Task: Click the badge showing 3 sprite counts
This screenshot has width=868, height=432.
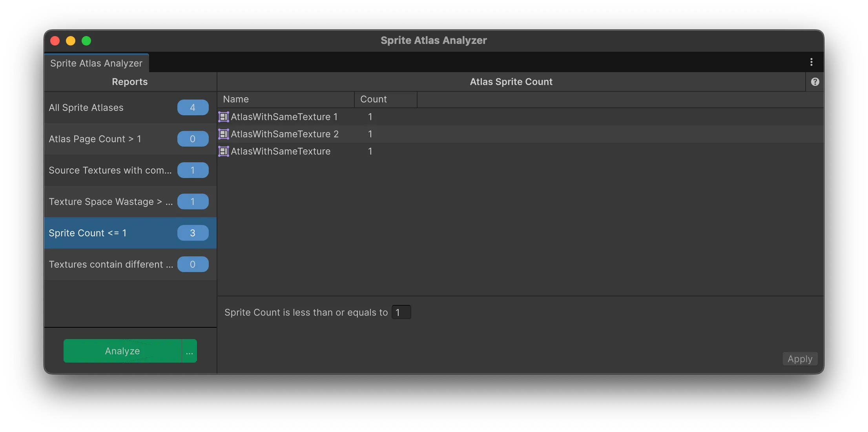Action: tap(193, 233)
